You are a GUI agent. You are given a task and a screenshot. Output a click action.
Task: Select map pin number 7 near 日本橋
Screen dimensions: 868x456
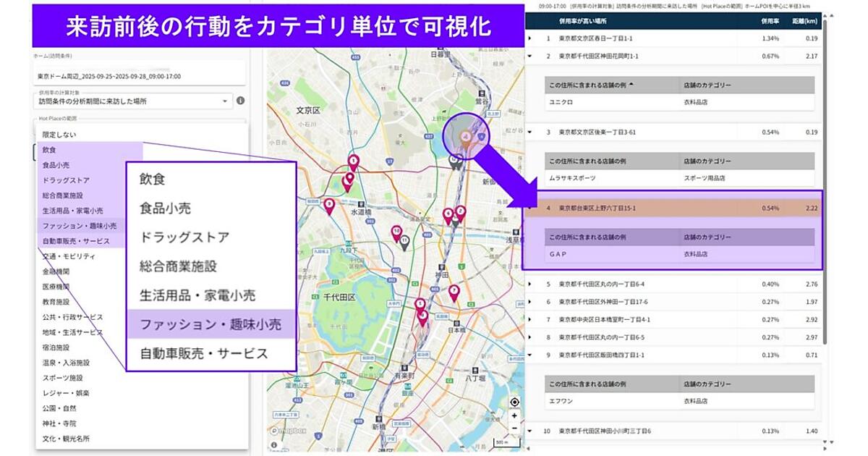click(454, 292)
